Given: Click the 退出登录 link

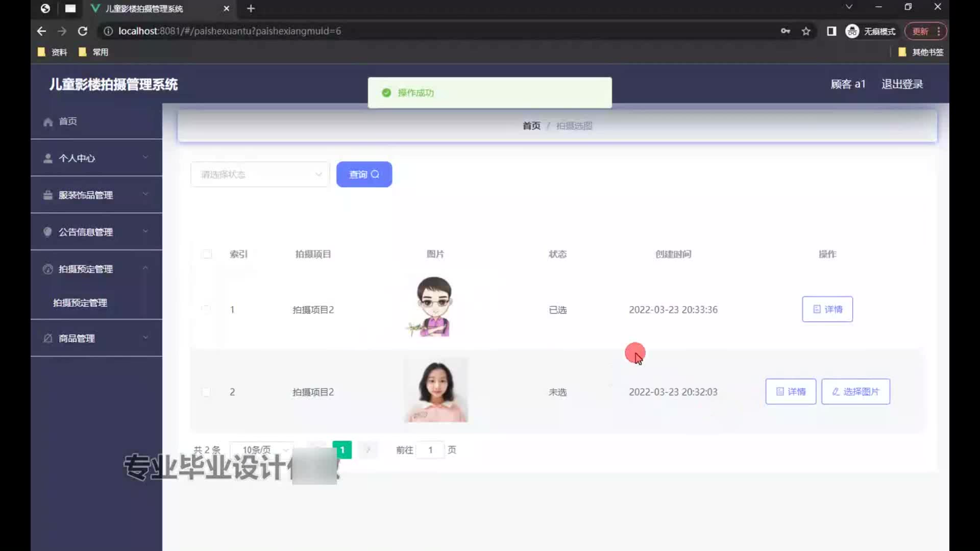Looking at the screenshot, I should [902, 84].
